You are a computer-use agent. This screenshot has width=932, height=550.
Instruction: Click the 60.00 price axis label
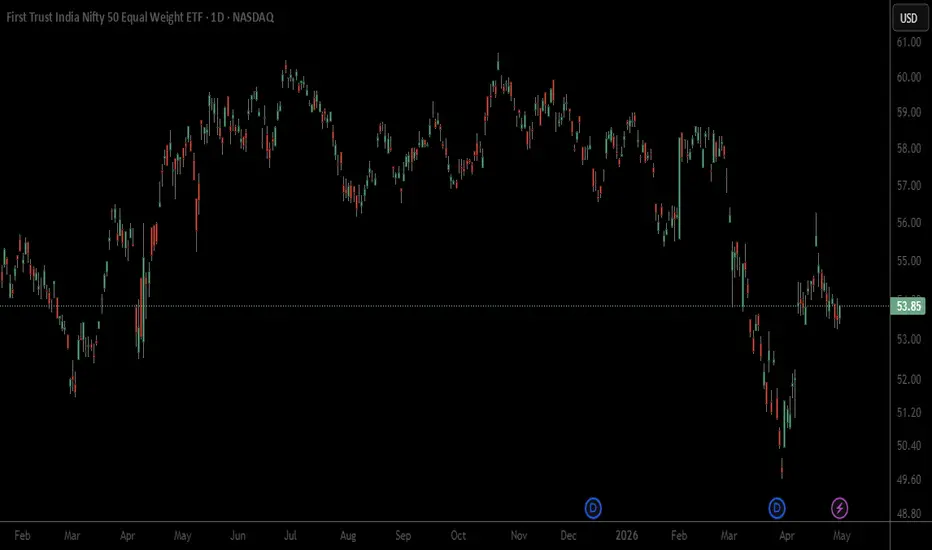pos(909,77)
